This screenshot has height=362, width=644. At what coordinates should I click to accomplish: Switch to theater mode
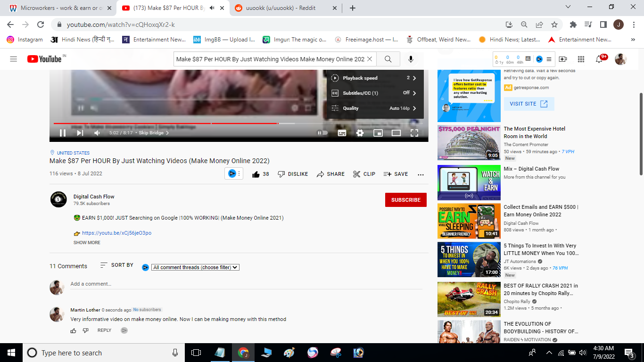pyautogui.click(x=396, y=133)
